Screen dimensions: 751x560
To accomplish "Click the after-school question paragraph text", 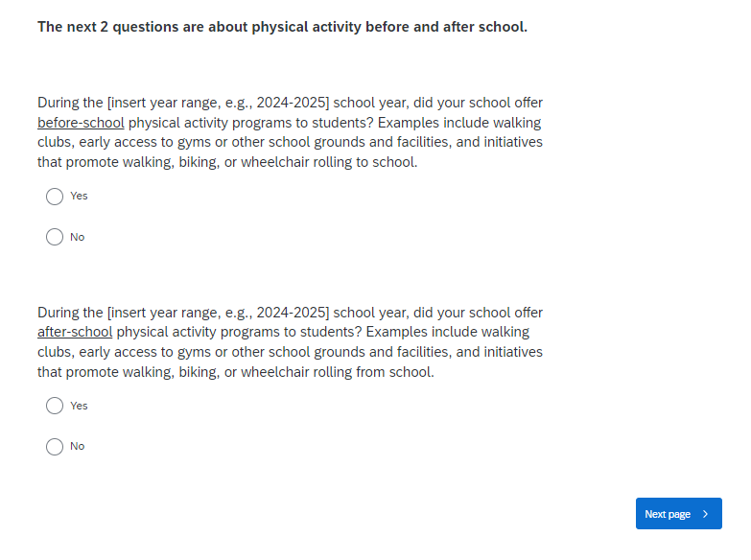I will coord(290,352).
